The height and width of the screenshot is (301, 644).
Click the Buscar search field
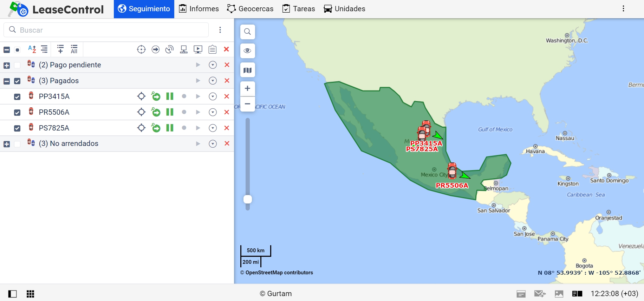tap(106, 30)
